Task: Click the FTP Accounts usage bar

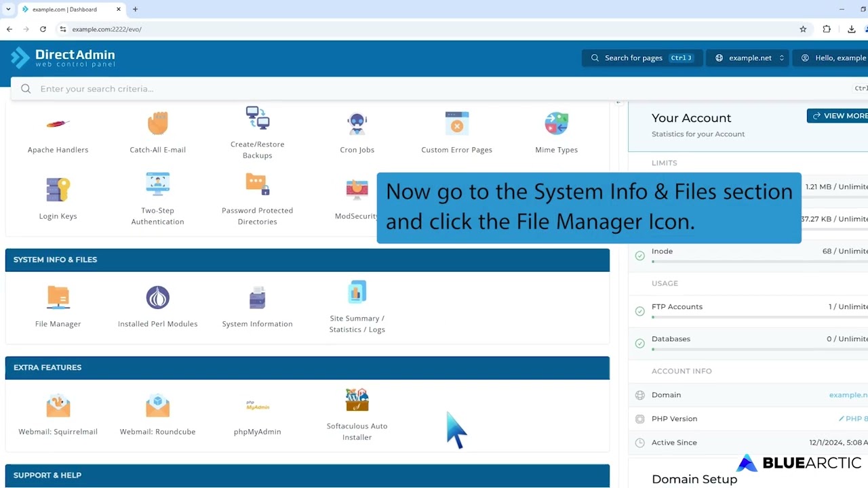Action: coord(759,317)
